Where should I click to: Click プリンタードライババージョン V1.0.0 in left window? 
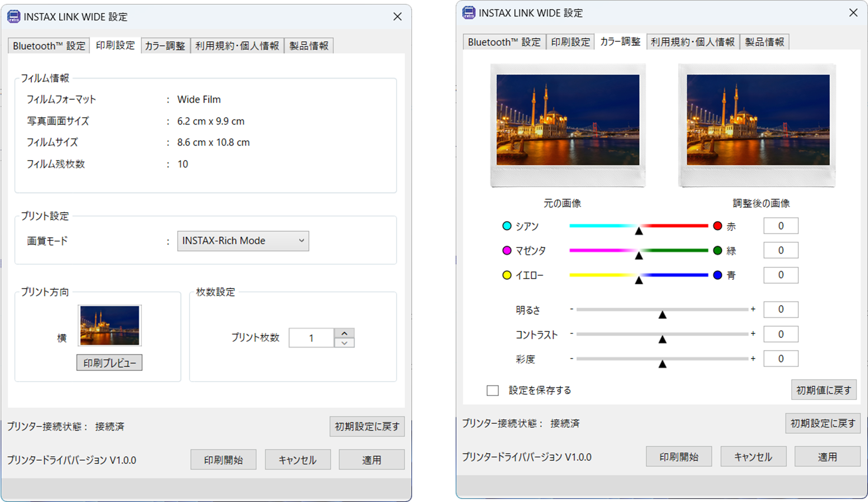(72, 460)
